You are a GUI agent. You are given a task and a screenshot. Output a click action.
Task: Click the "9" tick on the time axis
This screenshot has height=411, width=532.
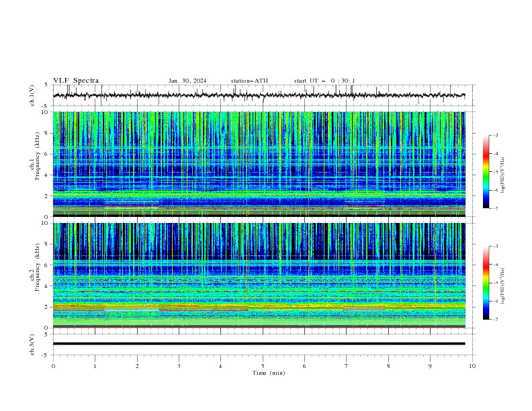tap(430, 366)
